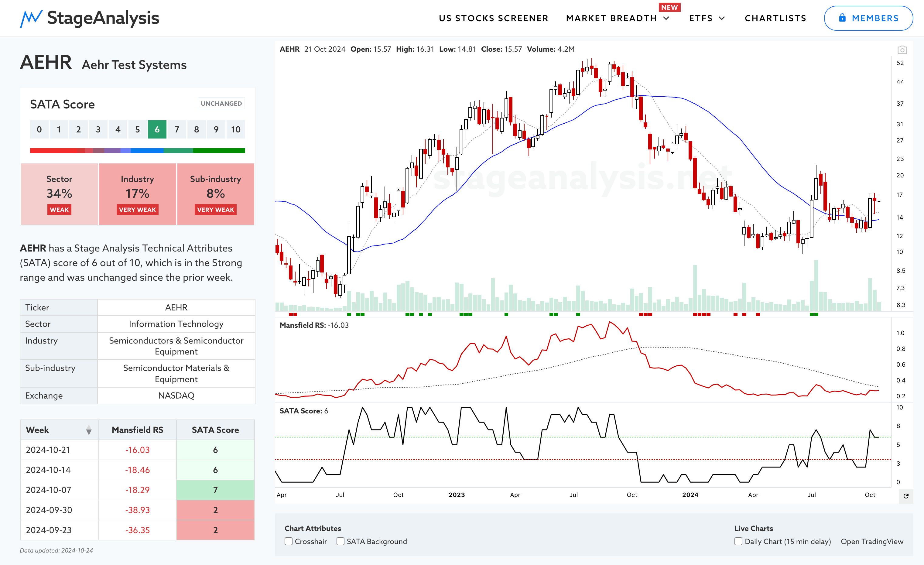Screen dimensions: 924x565
Task: Click the Sub-industry 8% Very Weak tile
Action: [216, 194]
